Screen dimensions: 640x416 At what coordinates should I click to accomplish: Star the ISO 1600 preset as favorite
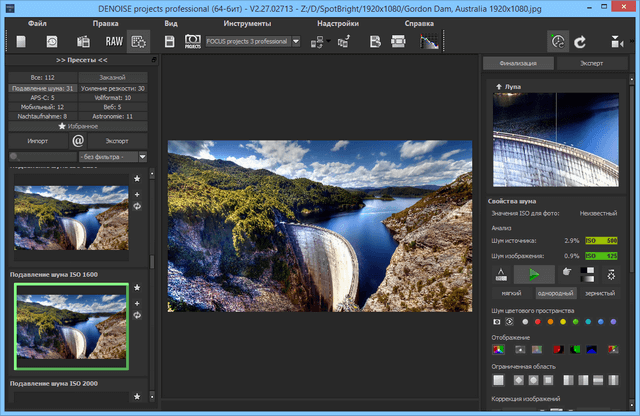(x=137, y=287)
